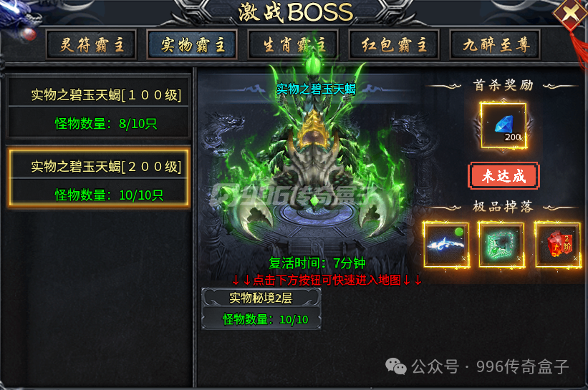Select the red gem drop icon
Viewport: 588px width, 390px height.
558,245
